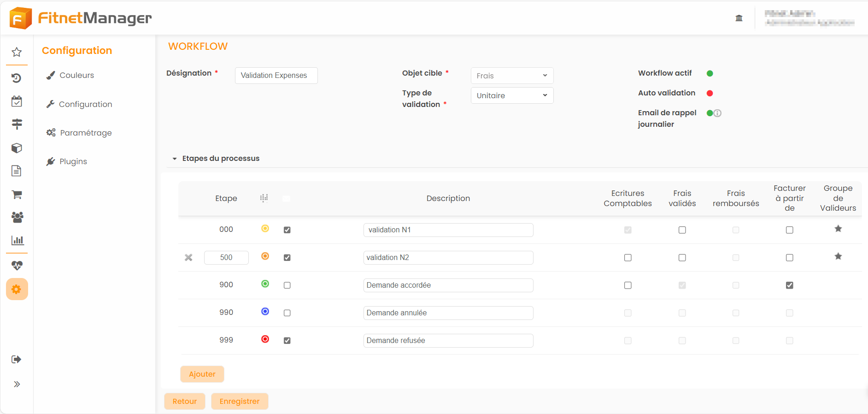Expand the sidebar with double chevron
Screen dimensions: 868x414
[x=17, y=384]
